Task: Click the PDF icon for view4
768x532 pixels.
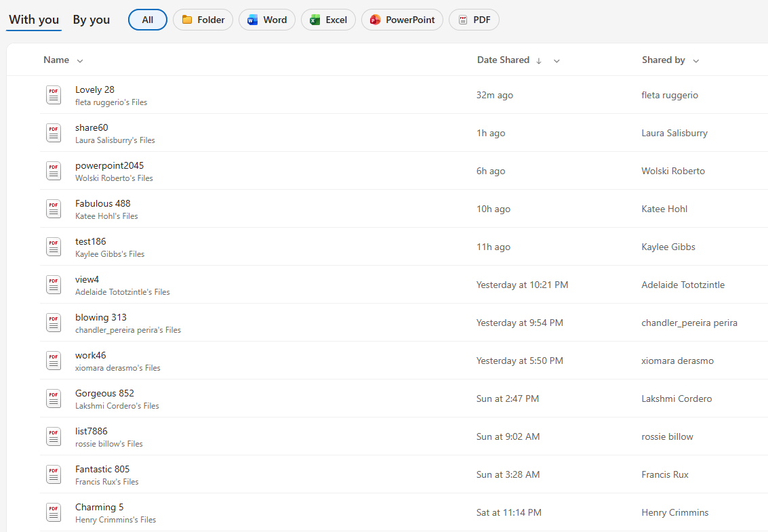Action: 54,285
